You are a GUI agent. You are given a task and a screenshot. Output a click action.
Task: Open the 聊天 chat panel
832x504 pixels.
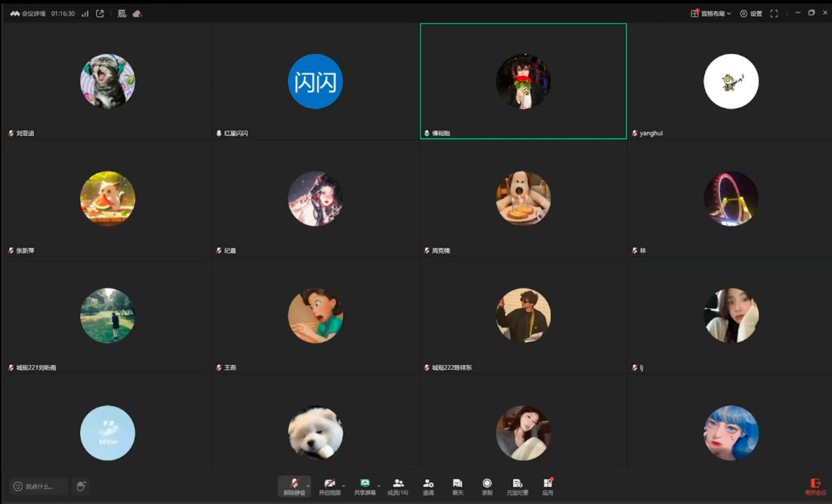(x=458, y=486)
